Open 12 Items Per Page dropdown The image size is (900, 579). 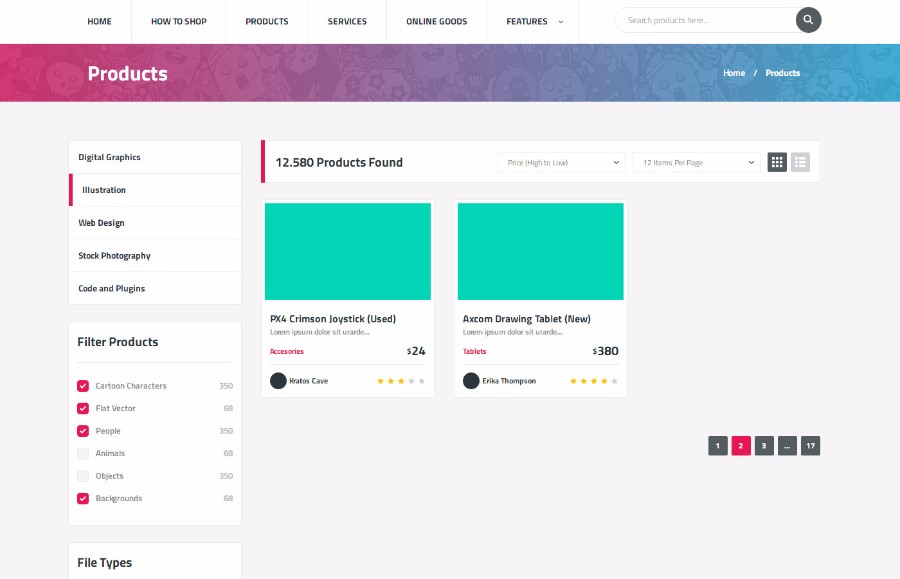point(696,162)
